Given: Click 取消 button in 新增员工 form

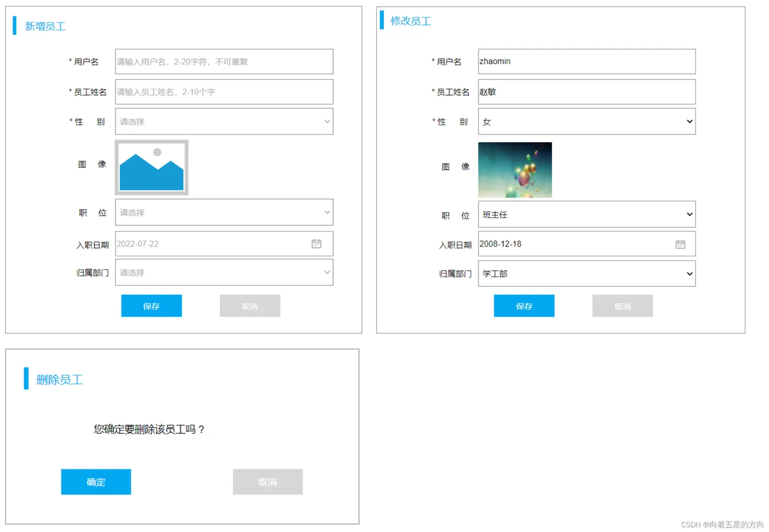Looking at the screenshot, I should 250,306.
